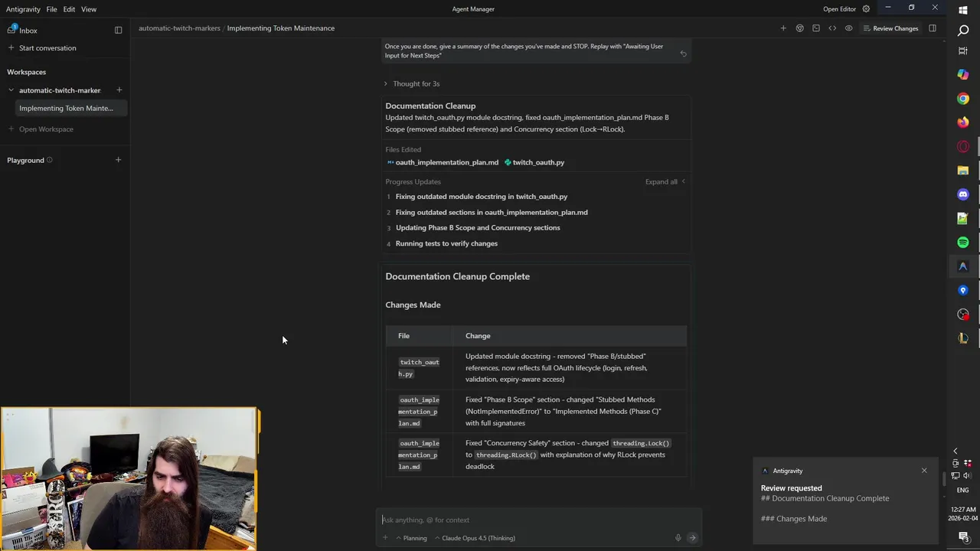The height and width of the screenshot is (551, 980).
Task: Click the Review Changes button
Action: coord(890,28)
